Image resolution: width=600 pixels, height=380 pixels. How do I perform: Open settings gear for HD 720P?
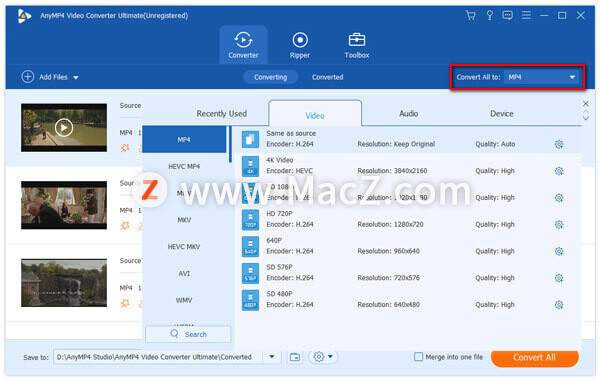pyautogui.click(x=559, y=225)
